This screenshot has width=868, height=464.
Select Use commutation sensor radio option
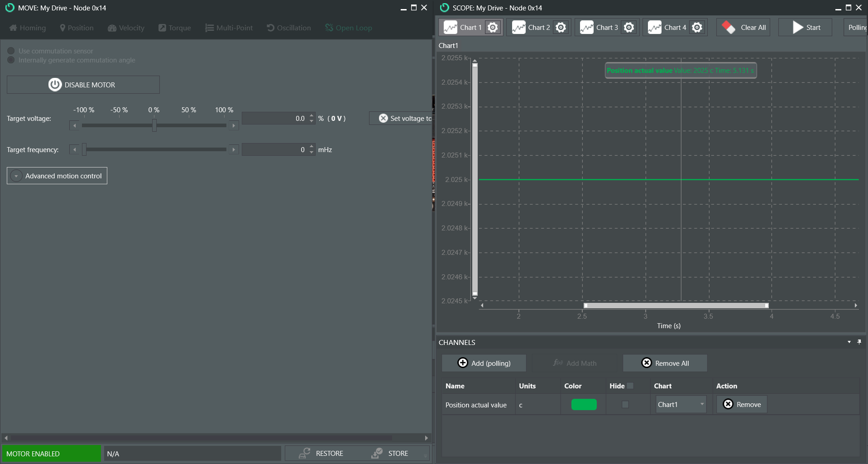[11, 51]
